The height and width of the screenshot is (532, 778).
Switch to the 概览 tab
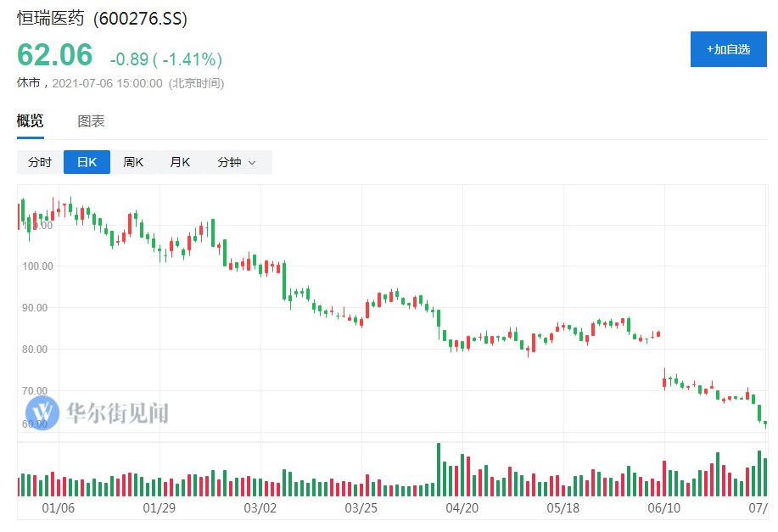pyautogui.click(x=31, y=121)
